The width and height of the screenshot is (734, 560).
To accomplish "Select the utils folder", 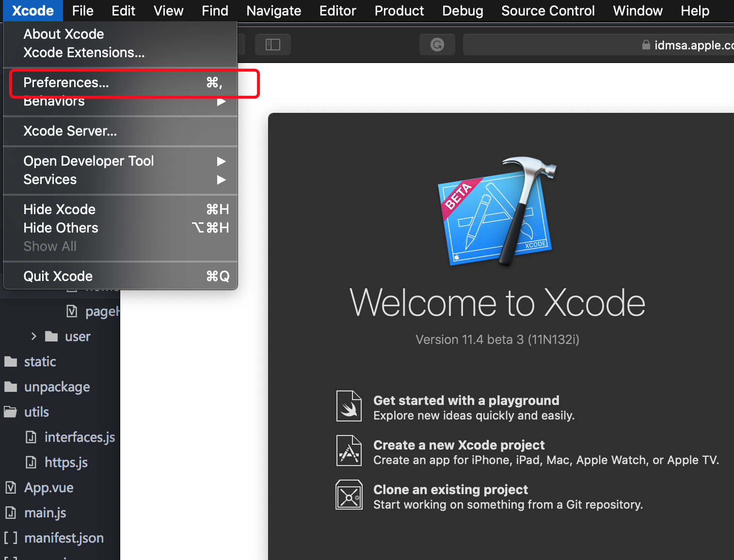I will click(37, 412).
